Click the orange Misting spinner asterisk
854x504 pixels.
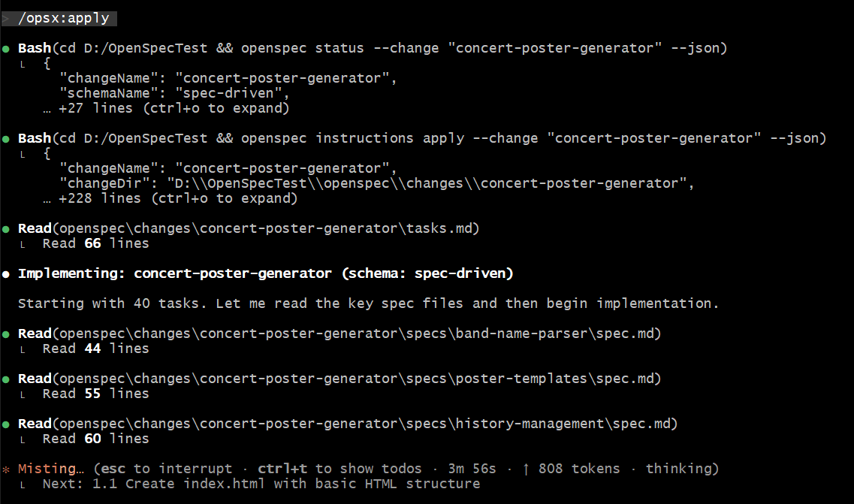(6, 469)
